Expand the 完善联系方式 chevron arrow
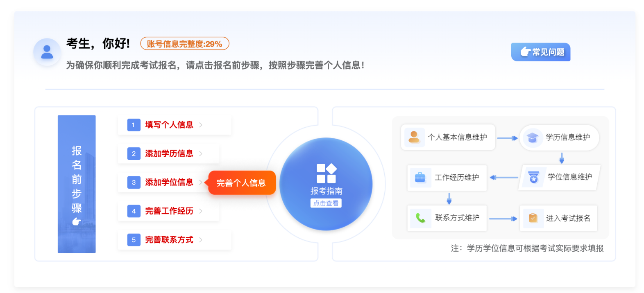Image resolution: width=644 pixels, height=293 pixels. coord(201,240)
